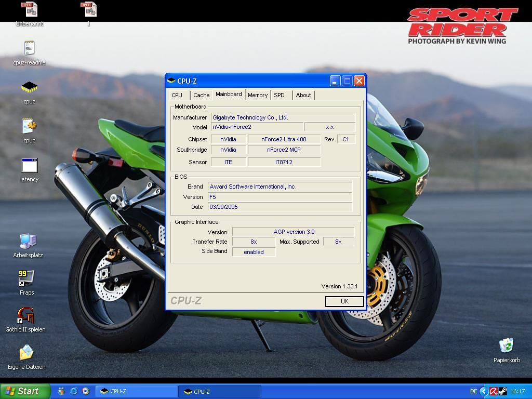This screenshot has height=399, width=532.
Task: Click the Transfer Rate 8x field
Action: (x=254, y=242)
